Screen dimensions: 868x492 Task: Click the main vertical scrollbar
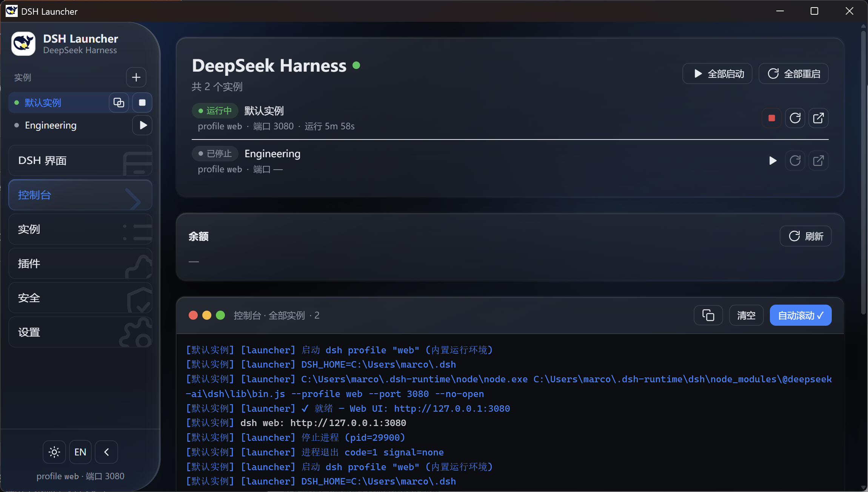[x=863, y=173]
